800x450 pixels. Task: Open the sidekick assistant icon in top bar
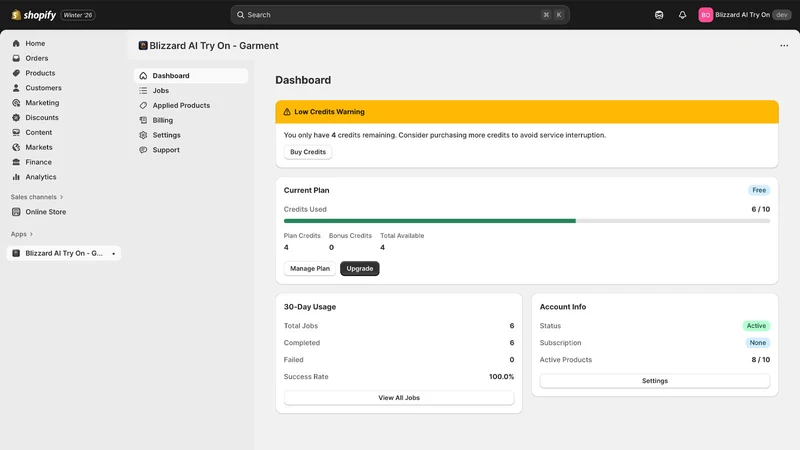(659, 15)
